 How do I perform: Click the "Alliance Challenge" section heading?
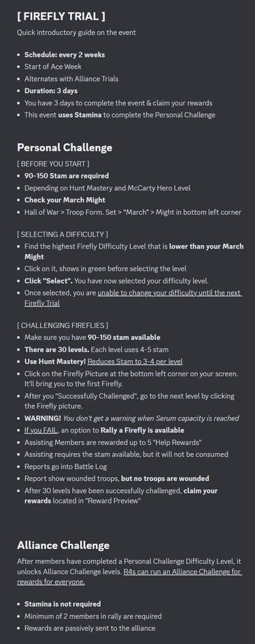pyautogui.click(x=63, y=545)
